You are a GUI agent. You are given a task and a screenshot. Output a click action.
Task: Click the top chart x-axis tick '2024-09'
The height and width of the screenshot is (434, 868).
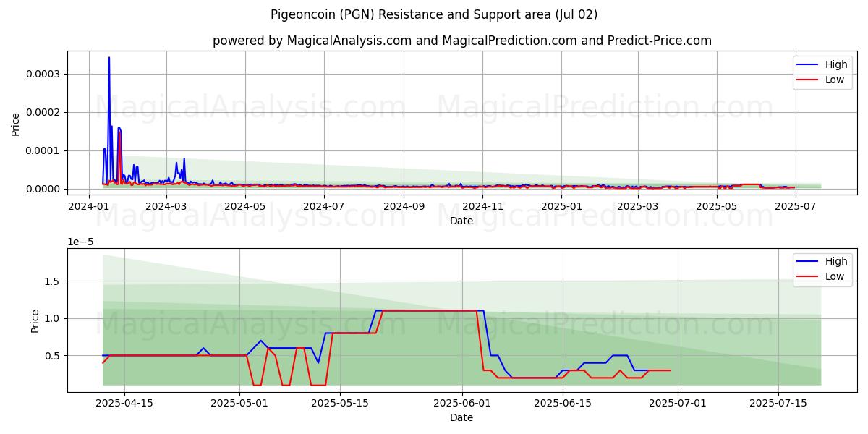404,205
